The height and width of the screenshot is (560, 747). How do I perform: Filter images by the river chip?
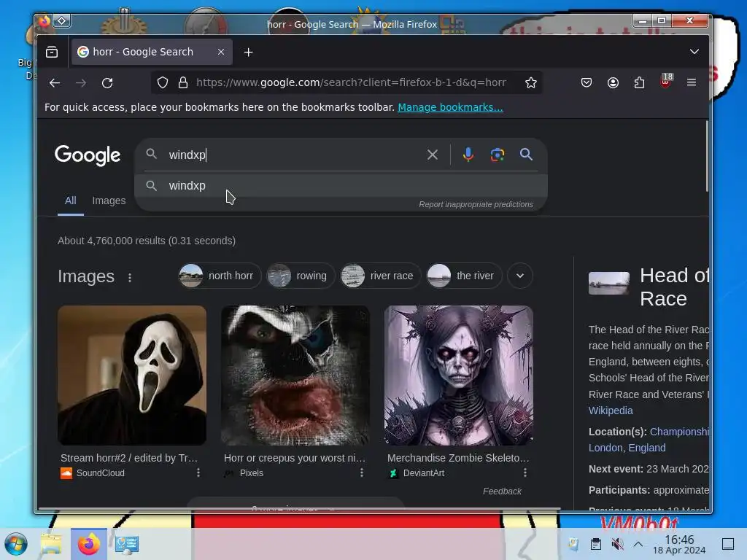(464, 276)
